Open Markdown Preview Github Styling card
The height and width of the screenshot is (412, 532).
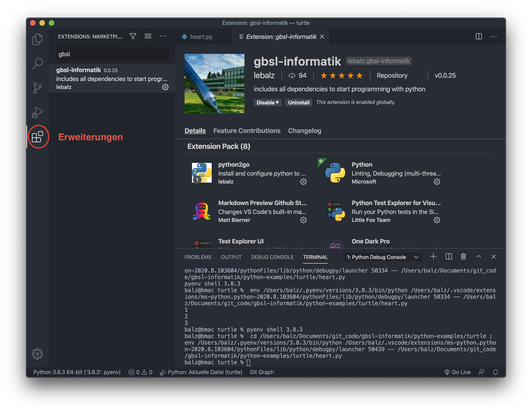(249, 211)
